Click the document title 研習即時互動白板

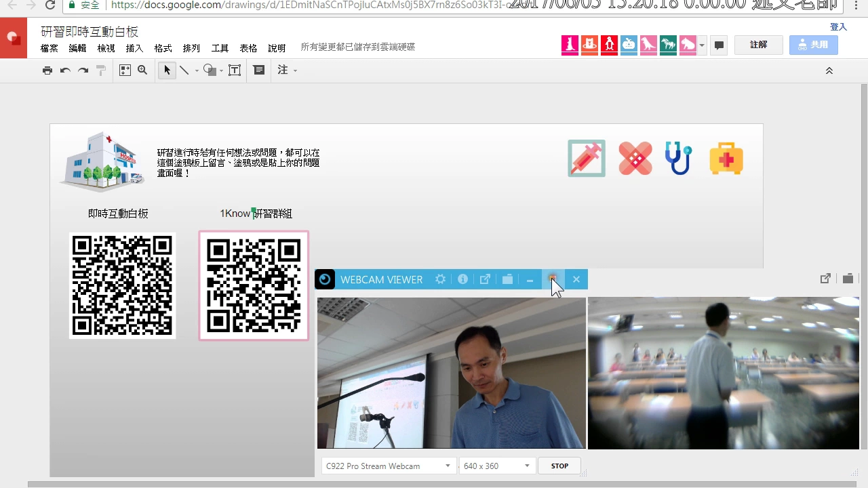pyautogui.click(x=90, y=32)
